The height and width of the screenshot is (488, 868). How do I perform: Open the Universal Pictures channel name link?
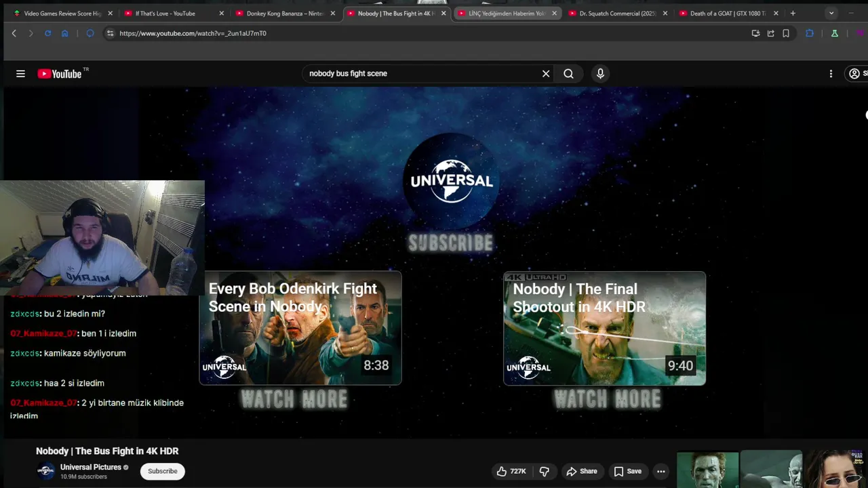point(91,467)
